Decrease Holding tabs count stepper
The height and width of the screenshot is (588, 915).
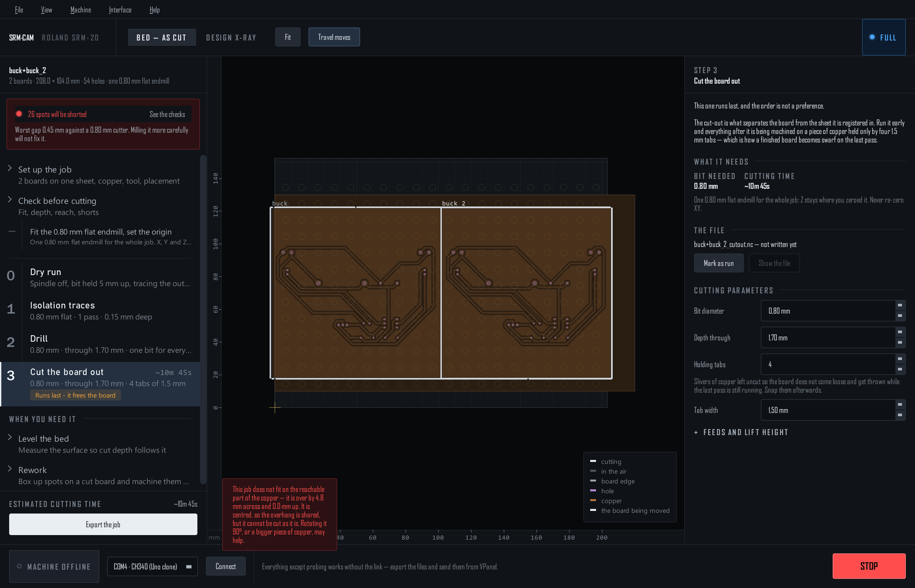pyautogui.click(x=900, y=369)
